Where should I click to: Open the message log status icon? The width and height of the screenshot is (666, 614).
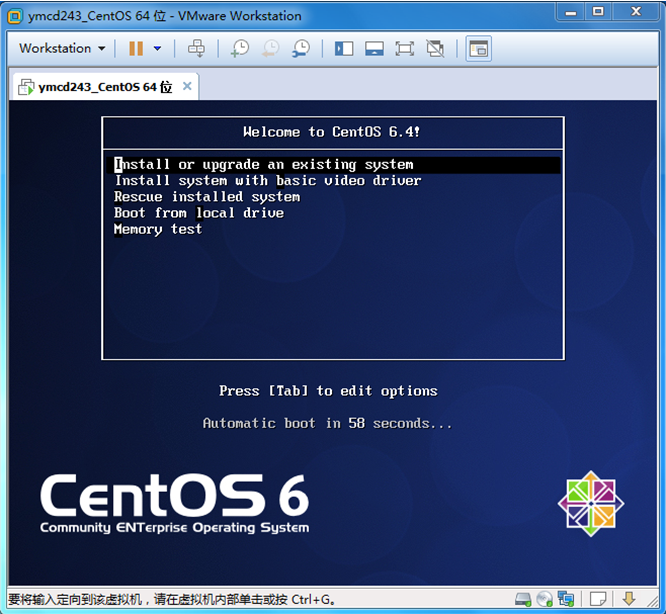click(598, 600)
